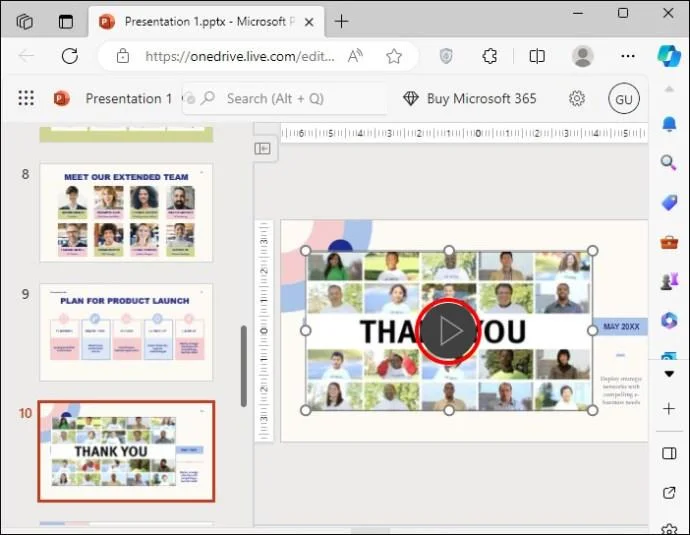Image resolution: width=690 pixels, height=535 pixels.
Task: Open the sidebar external link icon
Action: click(669, 493)
